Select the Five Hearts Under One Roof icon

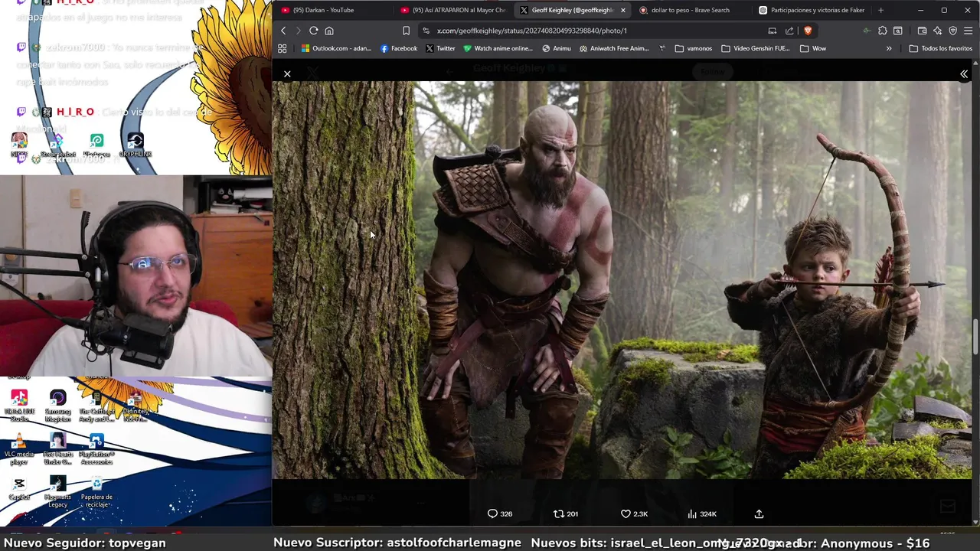(57, 449)
